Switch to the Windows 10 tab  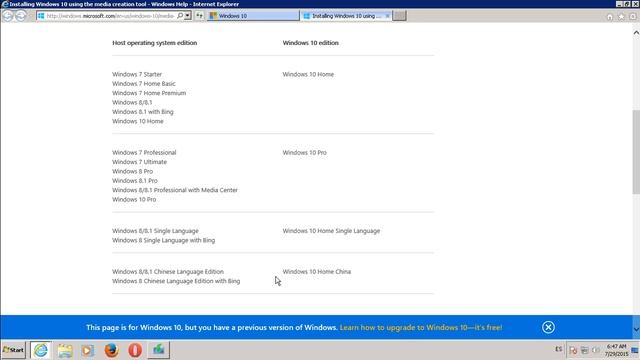point(253,16)
